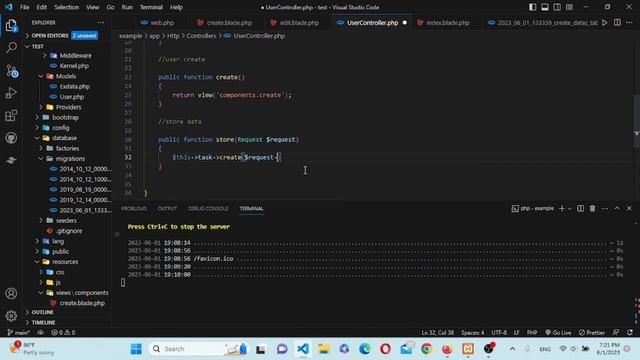Open the Manage gear in activity bar

pos(11,316)
